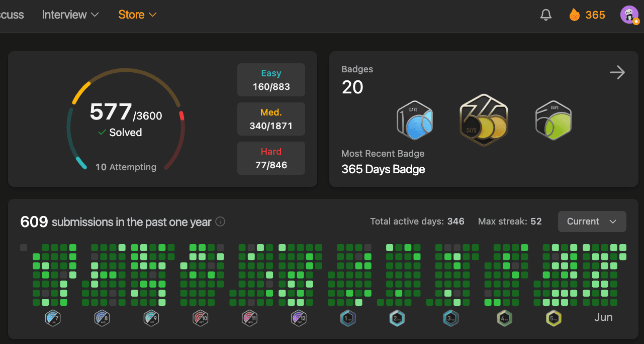This screenshot has height=344, width=644.
Task: Open notifications via the bell icon
Action: pos(545,15)
